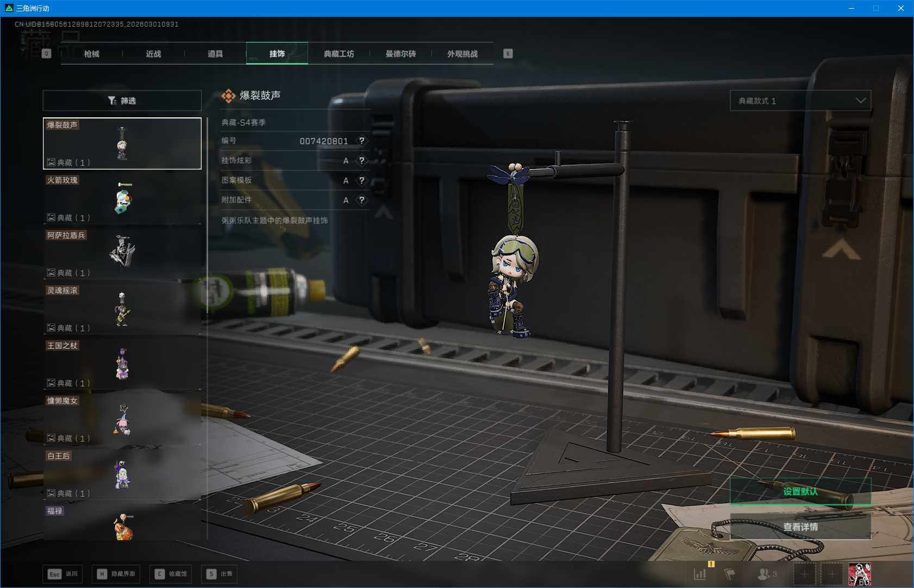Click the help icon next to 附加配件

(362, 200)
